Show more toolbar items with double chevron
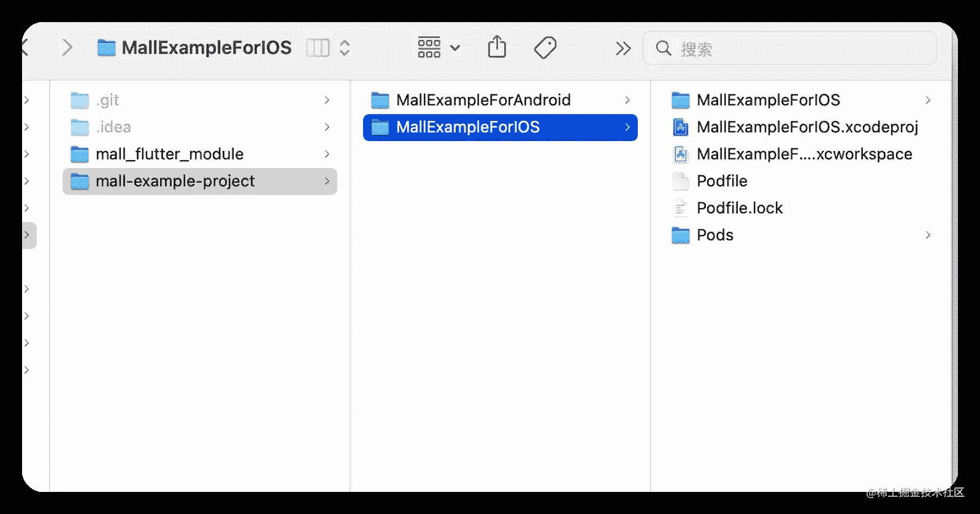 click(x=623, y=48)
